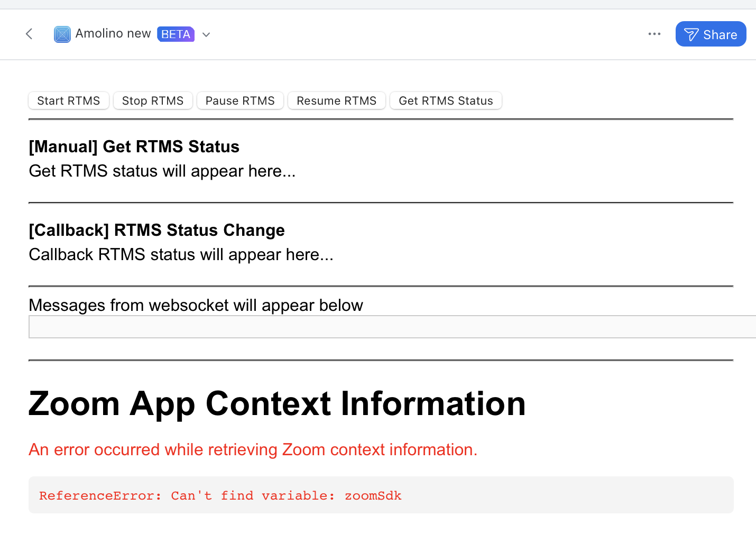Click the Get RTMS Status button
The height and width of the screenshot is (534, 756).
click(x=446, y=100)
